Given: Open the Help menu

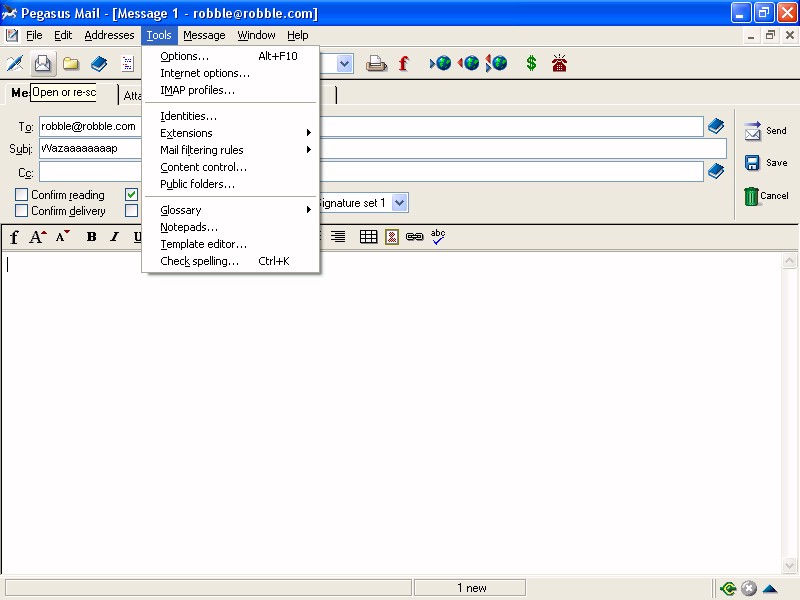Looking at the screenshot, I should coord(297,35).
